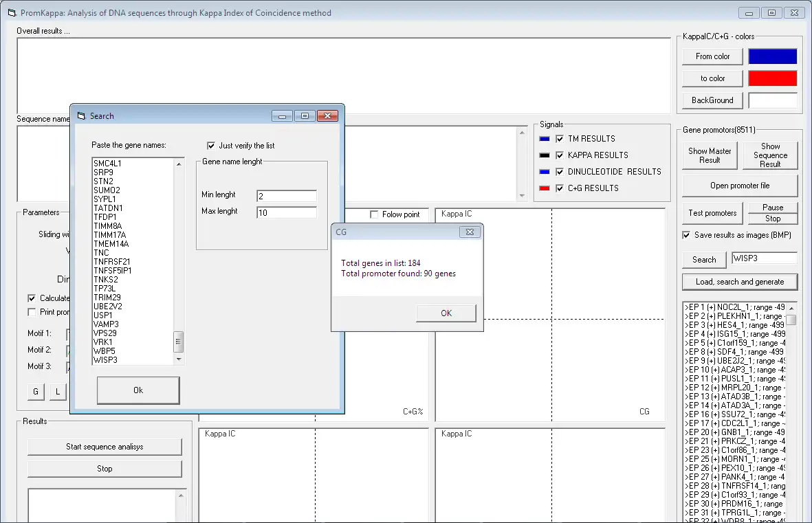Click sequence name box scroll-up arrow
The image size is (812, 523).
(x=522, y=133)
